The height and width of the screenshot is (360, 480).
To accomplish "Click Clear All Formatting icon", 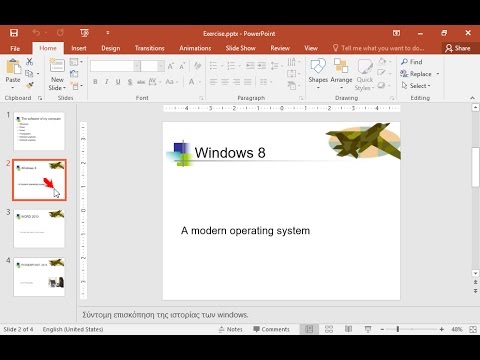I will point(197,66).
